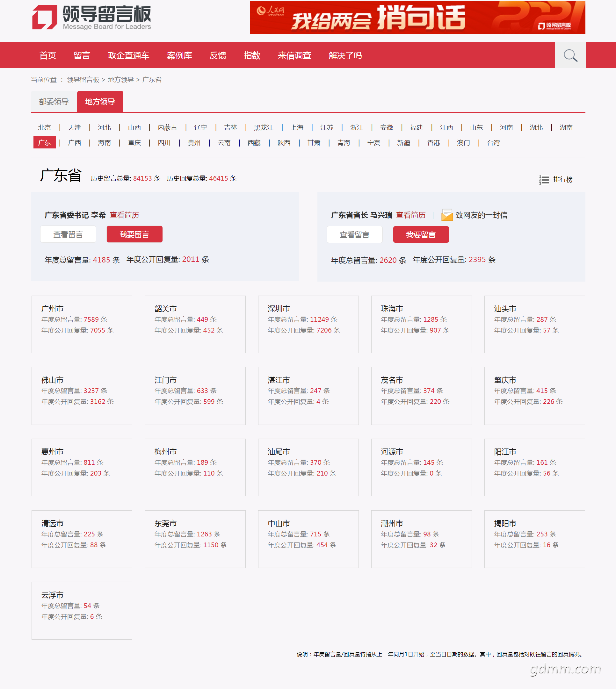Open the 我给两会捎句话 banner
Viewport: 616px width, 689px height.
[x=417, y=18]
